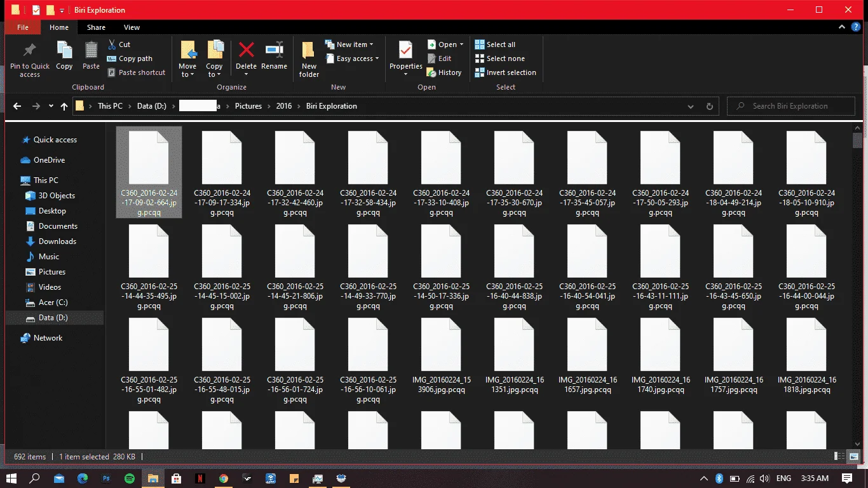The height and width of the screenshot is (488, 868).
Task: Click the Properties checkmark icon
Action: 405,50
